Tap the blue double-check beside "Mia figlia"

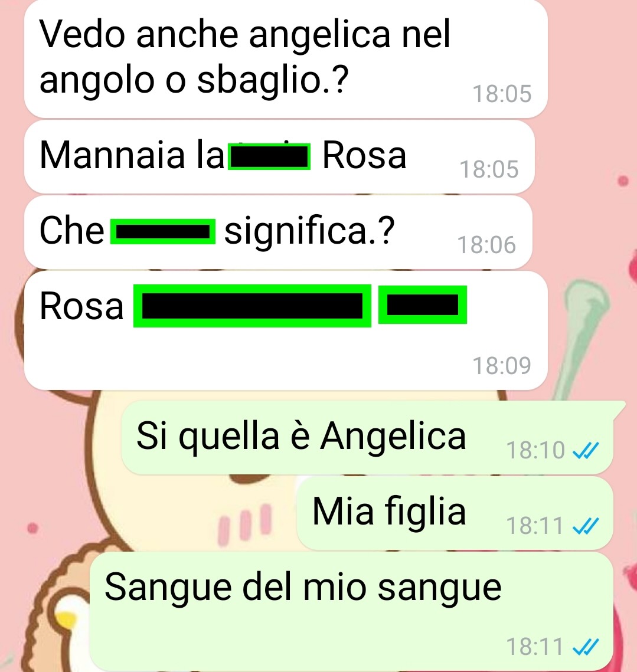click(x=586, y=526)
